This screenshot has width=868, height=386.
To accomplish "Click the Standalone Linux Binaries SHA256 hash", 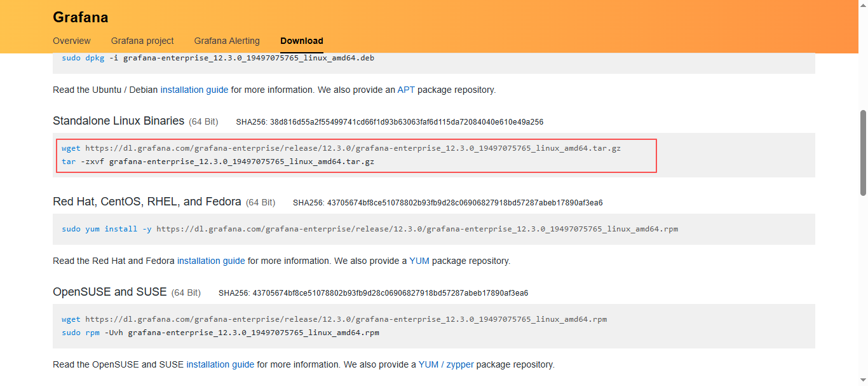I will [x=390, y=121].
